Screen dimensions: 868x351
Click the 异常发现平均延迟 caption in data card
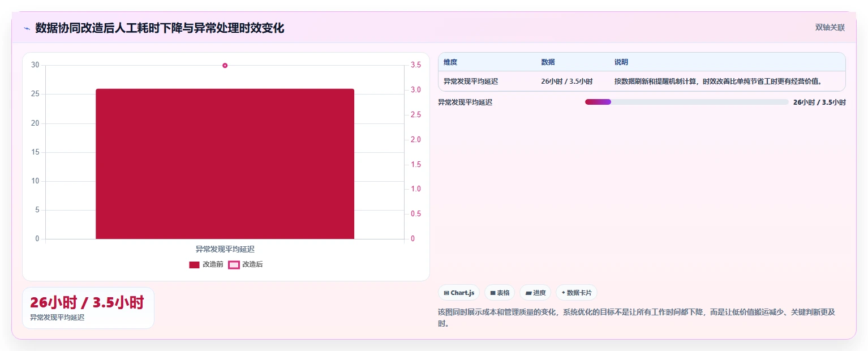pyautogui.click(x=57, y=318)
